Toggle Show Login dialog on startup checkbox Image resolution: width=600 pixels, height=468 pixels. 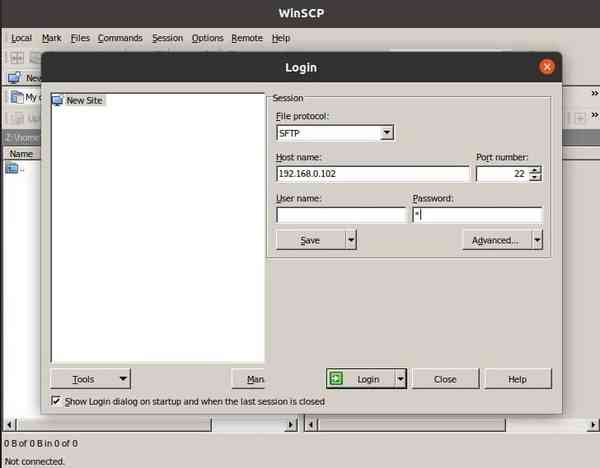56,401
